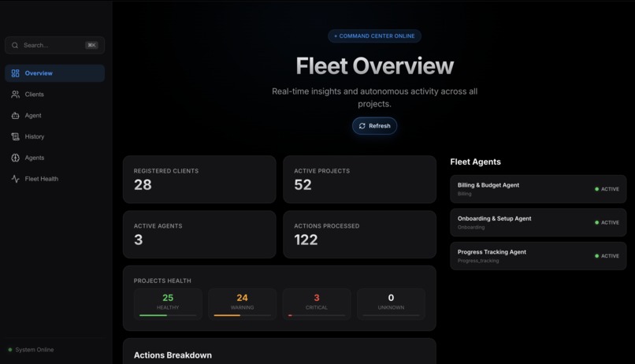Focus the Search input field
Image resolution: width=635 pixels, height=364 pixels.
(54, 46)
